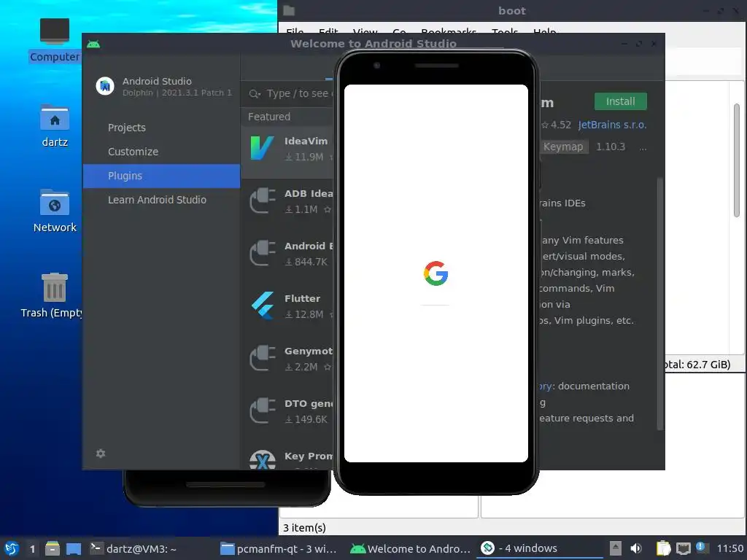Switch to Welcome to Android Studio taskbar button
This screenshot has width=747, height=560.
(x=411, y=548)
